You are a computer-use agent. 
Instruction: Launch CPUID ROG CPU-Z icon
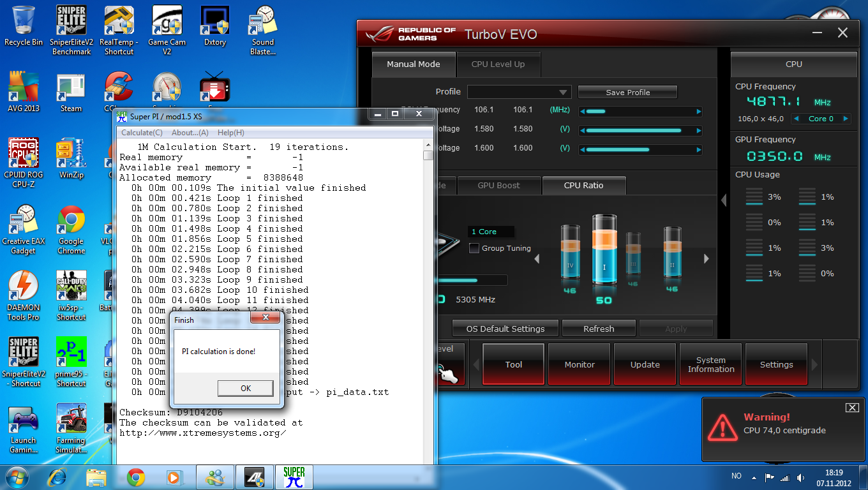[24, 163]
